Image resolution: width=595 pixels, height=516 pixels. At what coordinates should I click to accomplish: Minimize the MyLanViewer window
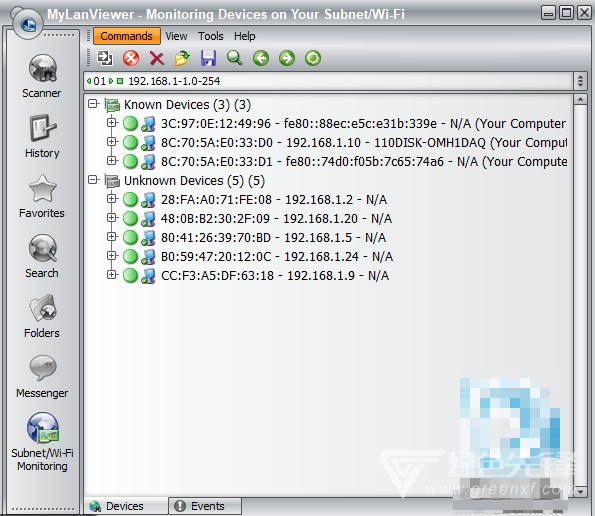click(548, 13)
